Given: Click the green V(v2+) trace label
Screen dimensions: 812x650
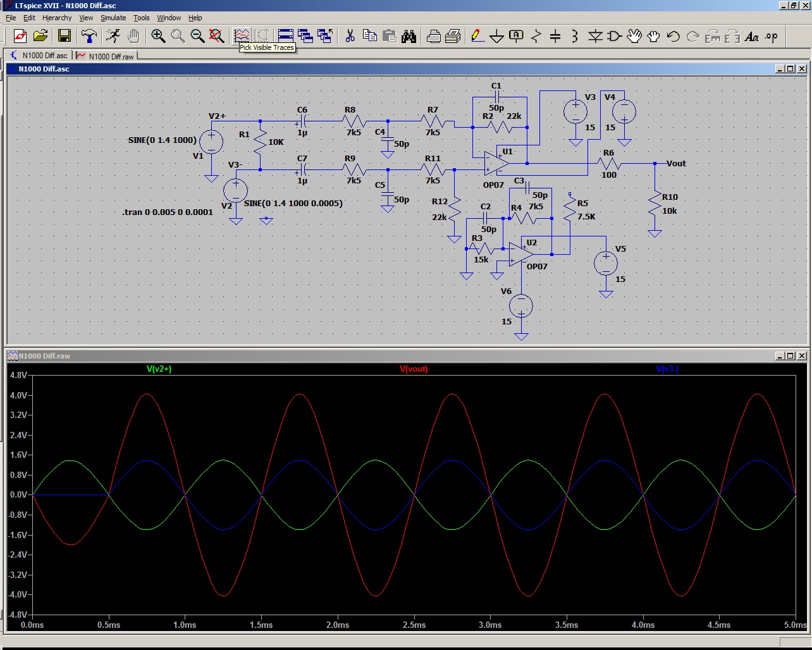Looking at the screenshot, I should click(x=159, y=369).
